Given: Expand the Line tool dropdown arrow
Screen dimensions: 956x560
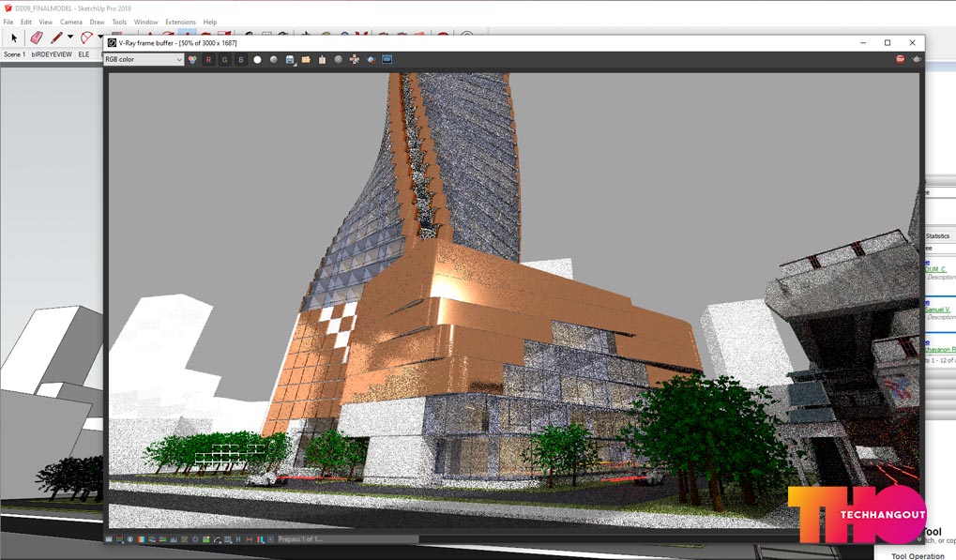Looking at the screenshot, I should [70, 38].
